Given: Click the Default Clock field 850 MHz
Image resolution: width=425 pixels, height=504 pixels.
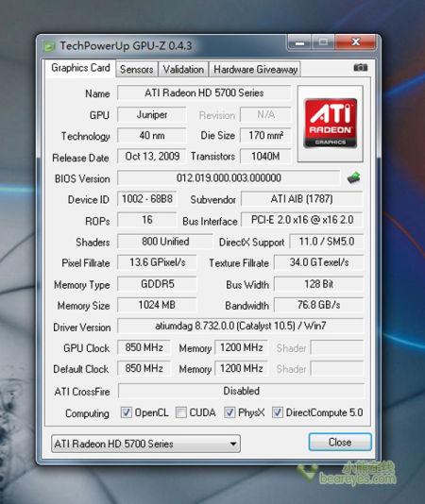Looking at the screenshot, I should coord(144,368).
